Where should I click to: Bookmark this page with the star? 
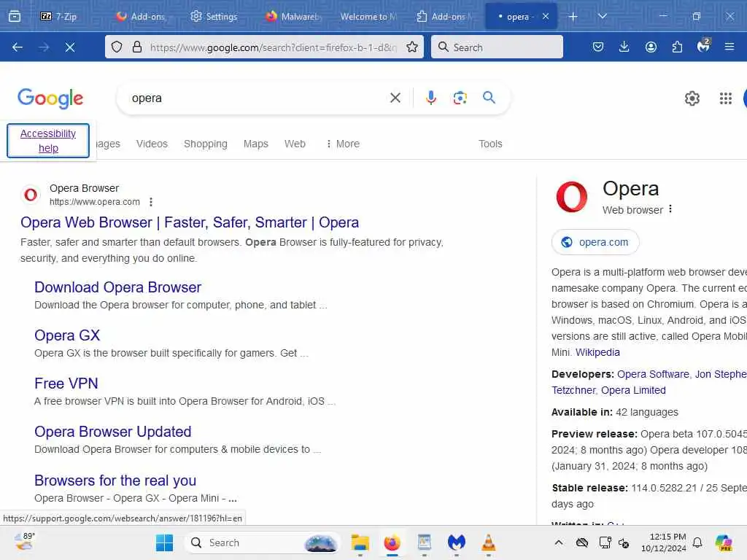pos(412,47)
